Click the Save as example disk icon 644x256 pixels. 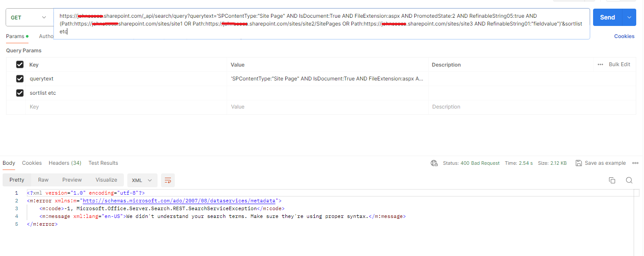point(578,163)
